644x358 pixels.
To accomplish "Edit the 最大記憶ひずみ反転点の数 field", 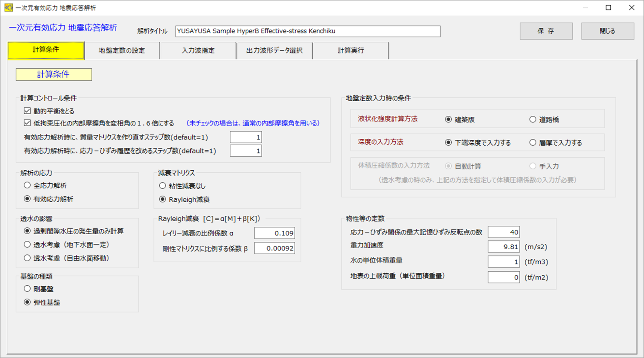I will click(504, 232).
